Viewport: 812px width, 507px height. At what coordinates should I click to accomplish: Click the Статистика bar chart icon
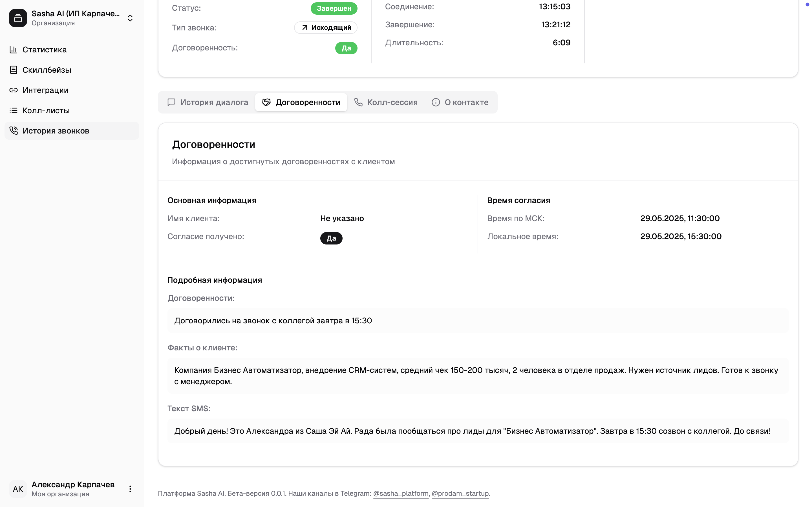point(14,50)
